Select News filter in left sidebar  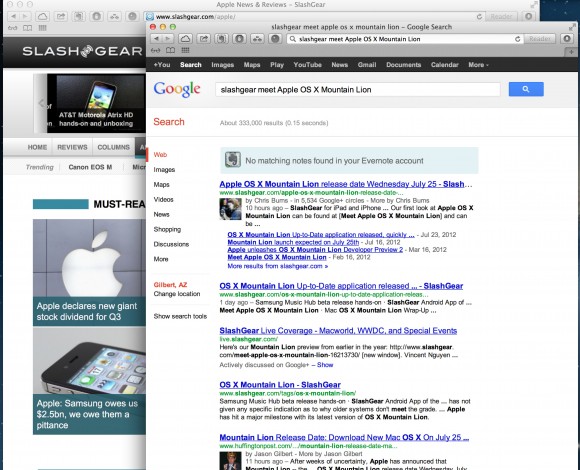point(161,214)
